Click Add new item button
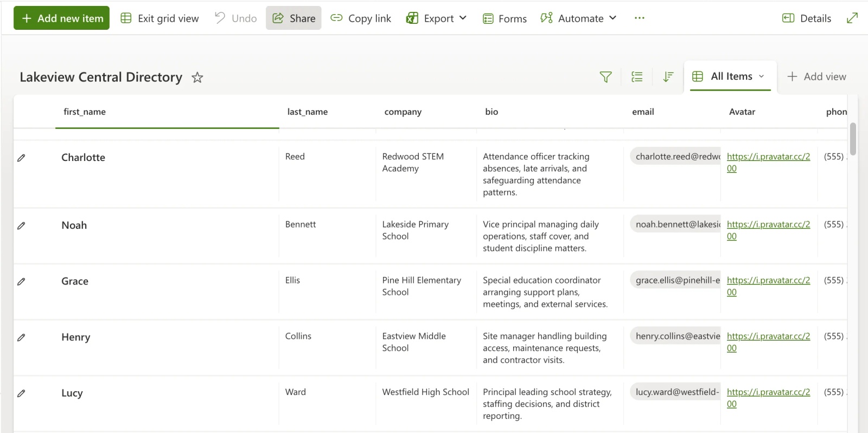This screenshot has width=868, height=433. click(x=61, y=18)
